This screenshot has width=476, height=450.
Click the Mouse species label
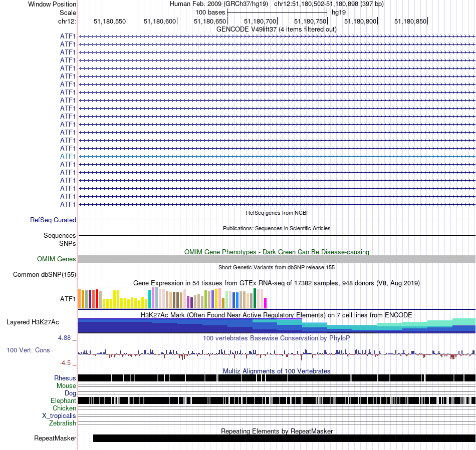(x=66, y=386)
